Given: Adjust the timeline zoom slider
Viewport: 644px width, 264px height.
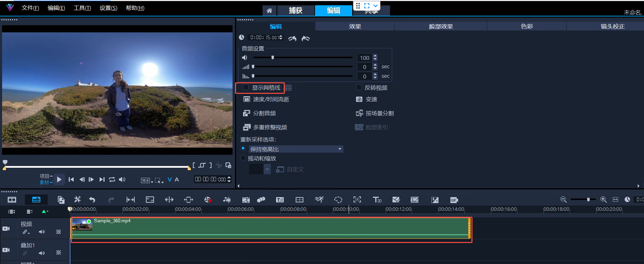Looking at the screenshot, I should [x=588, y=199].
